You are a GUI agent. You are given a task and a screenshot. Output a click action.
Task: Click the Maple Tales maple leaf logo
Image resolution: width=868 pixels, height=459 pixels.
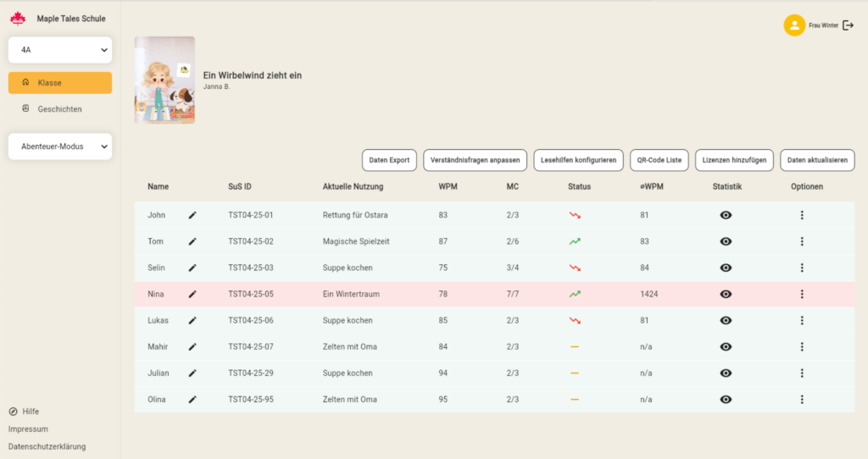click(x=18, y=19)
